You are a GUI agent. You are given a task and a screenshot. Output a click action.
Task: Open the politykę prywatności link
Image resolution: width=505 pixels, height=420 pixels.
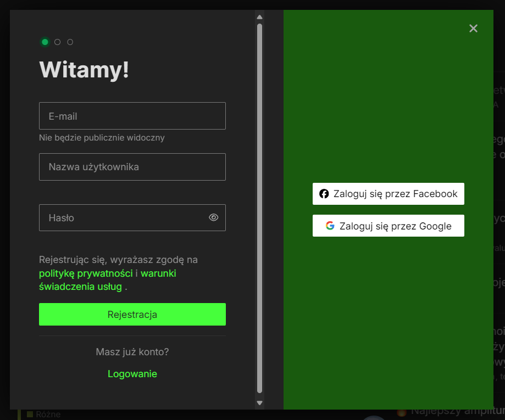(86, 273)
